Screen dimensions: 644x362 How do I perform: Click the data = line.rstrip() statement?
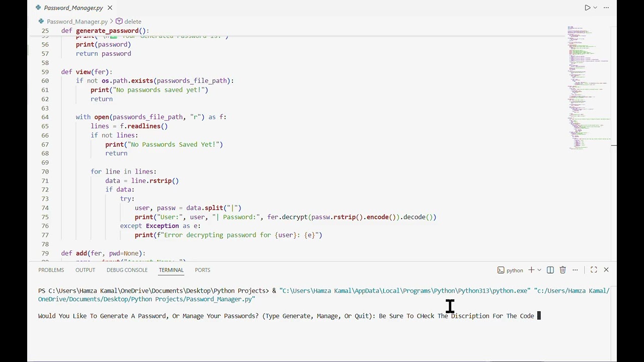coord(142,180)
